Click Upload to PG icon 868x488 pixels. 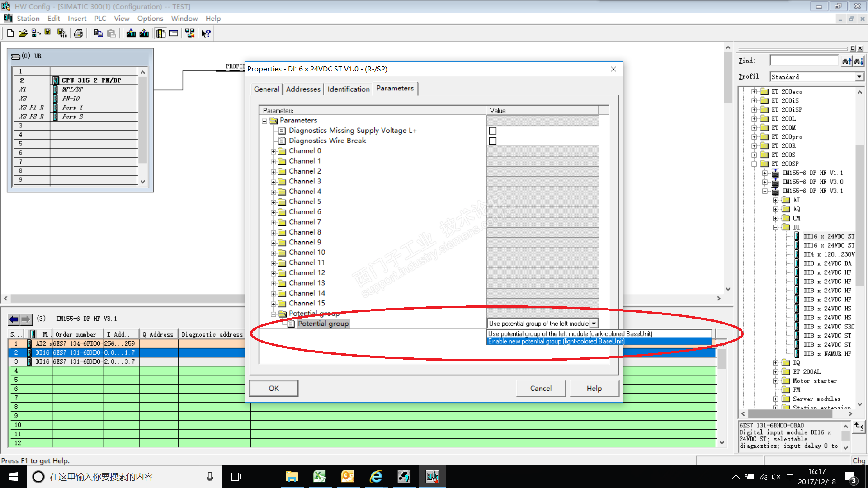pos(144,33)
